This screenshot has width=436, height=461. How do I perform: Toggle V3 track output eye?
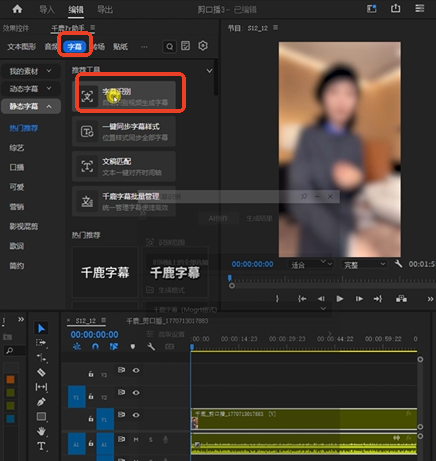136,370
